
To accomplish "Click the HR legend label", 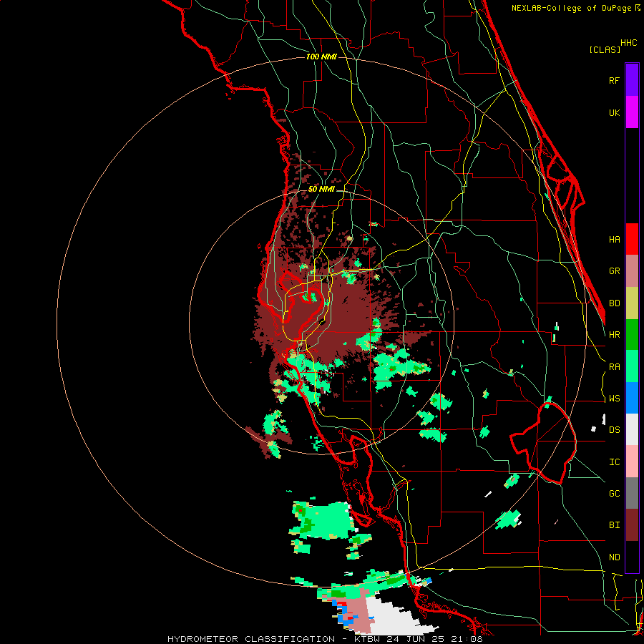I will [x=614, y=335].
